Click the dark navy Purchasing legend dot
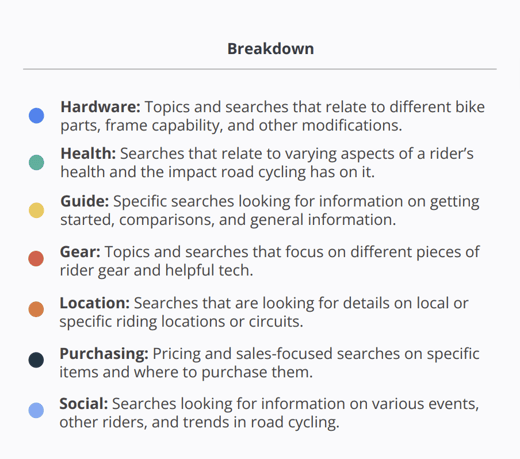 [36, 360]
